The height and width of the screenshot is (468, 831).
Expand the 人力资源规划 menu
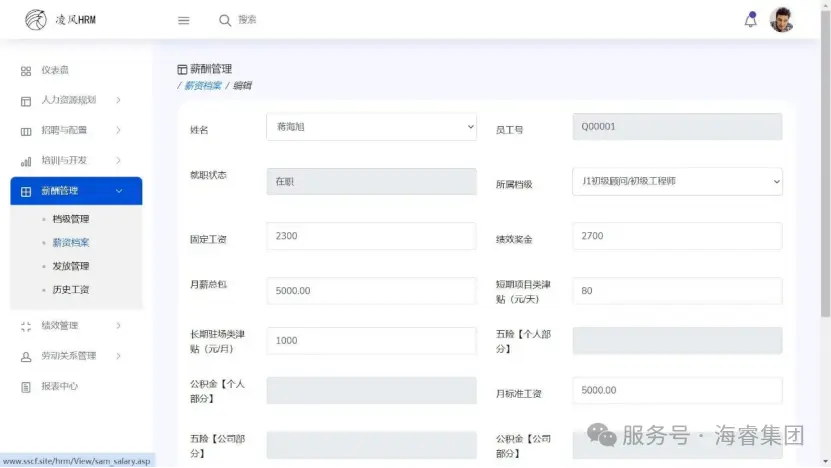(68, 100)
